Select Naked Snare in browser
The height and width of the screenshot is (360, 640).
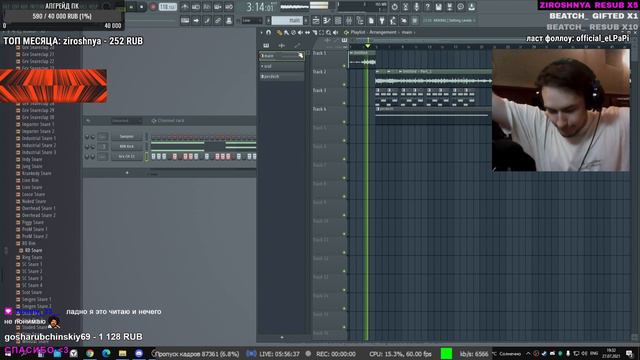pos(34,201)
